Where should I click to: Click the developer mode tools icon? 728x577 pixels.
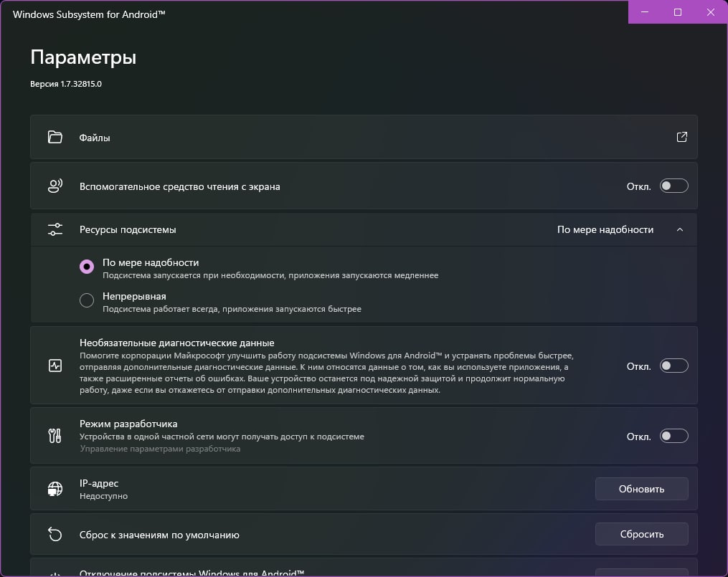[55, 436]
